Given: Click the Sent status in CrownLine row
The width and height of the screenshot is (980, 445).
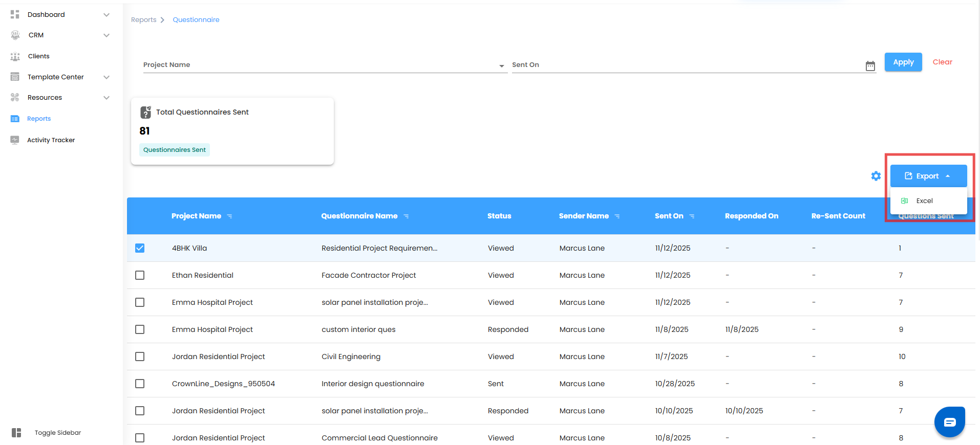Looking at the screenshot, I should click(496, 384).
